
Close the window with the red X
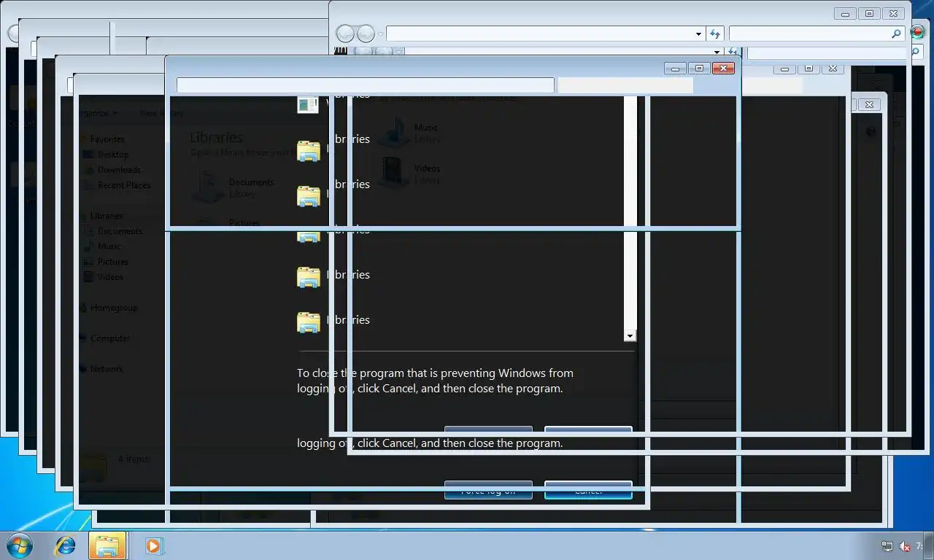click(x=722, y=69)
